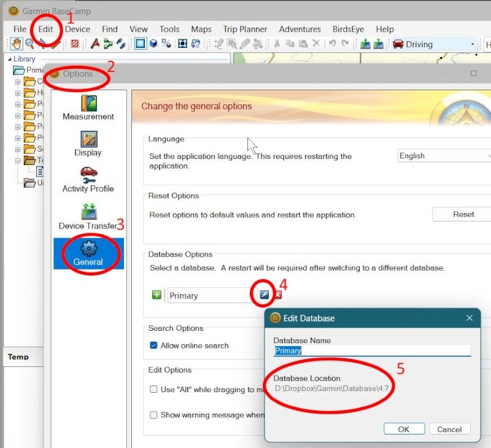Image resolution: width=491 pixels, height=448 pixels.
Task: Click the center-on-map square icon
Action: [182, 44]
